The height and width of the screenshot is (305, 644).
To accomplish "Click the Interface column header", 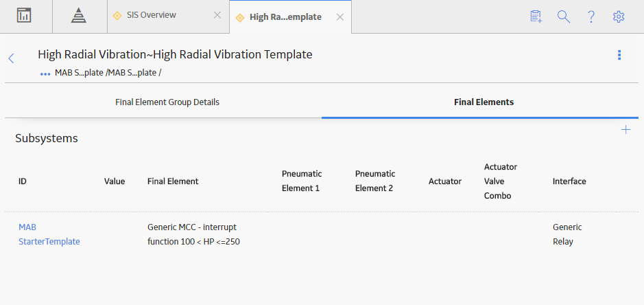I will [569, 181].
